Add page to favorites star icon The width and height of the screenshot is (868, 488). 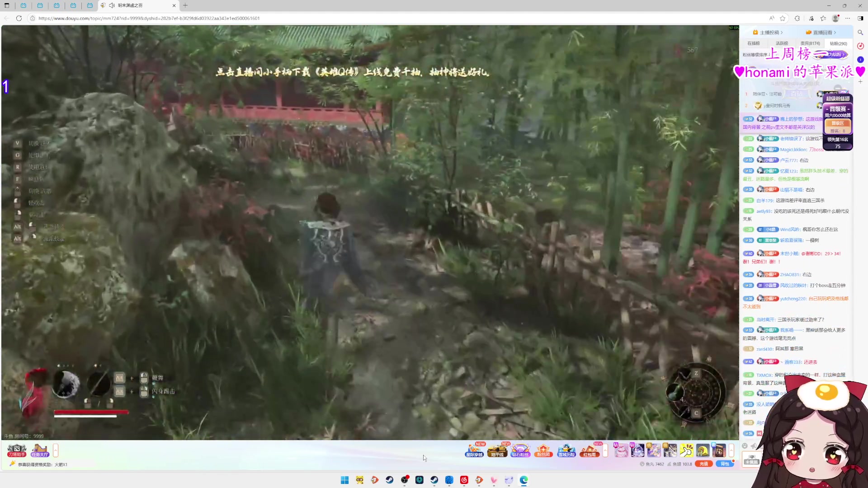pos(783,18)
